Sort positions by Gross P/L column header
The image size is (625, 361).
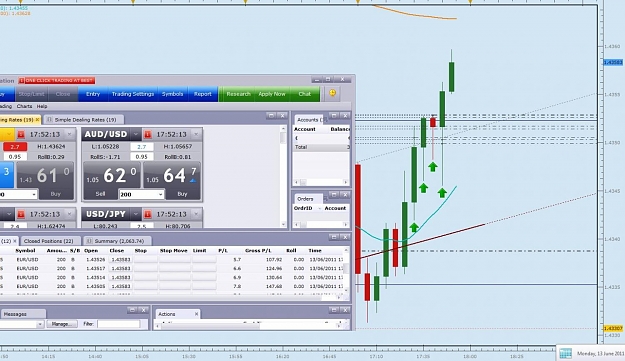pos(258,251)
